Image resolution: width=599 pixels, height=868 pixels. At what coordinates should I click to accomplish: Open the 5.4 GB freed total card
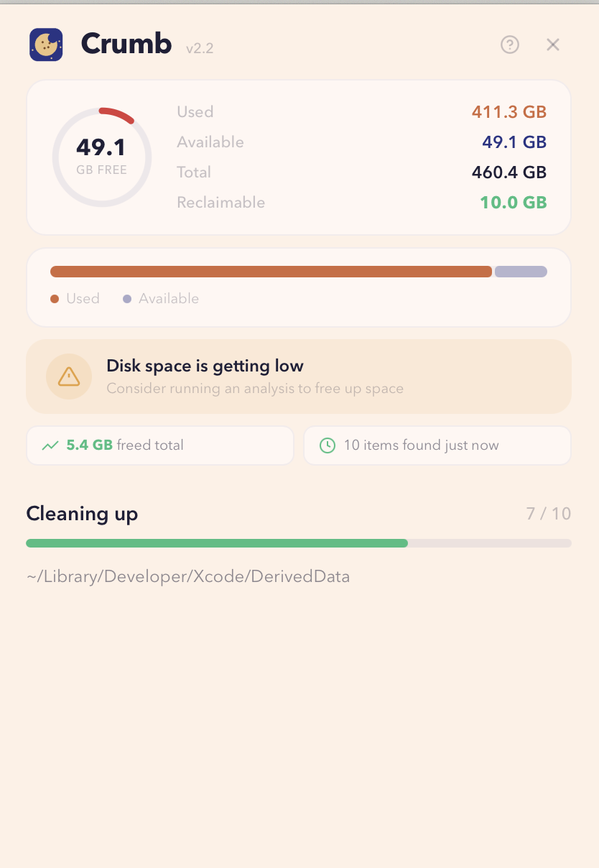coord(160,445)
